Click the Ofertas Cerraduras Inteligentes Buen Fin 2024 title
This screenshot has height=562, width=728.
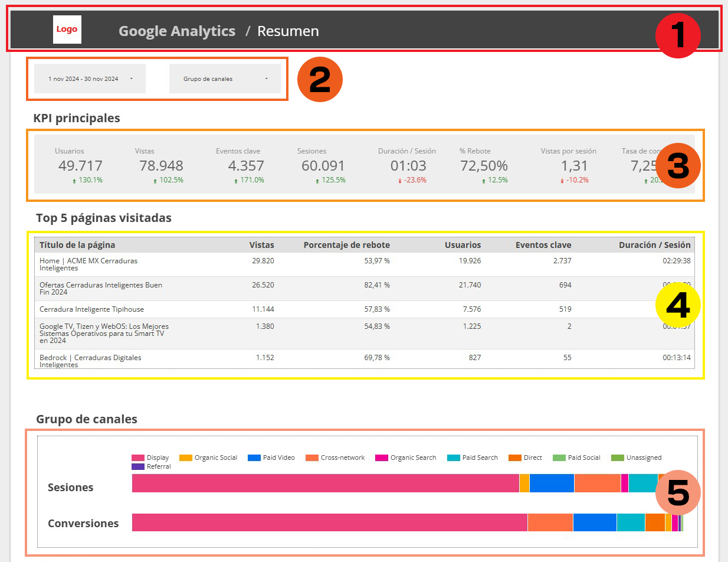tap(101, 288)
